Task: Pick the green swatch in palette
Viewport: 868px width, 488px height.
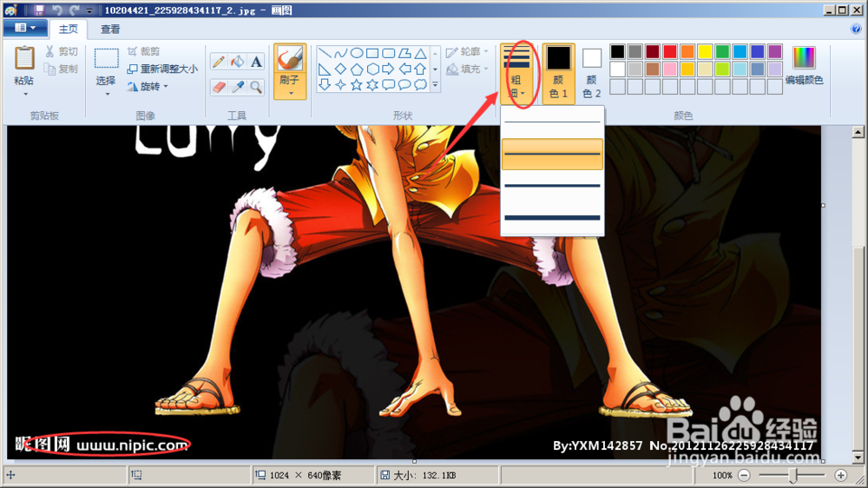Action: 722,51
